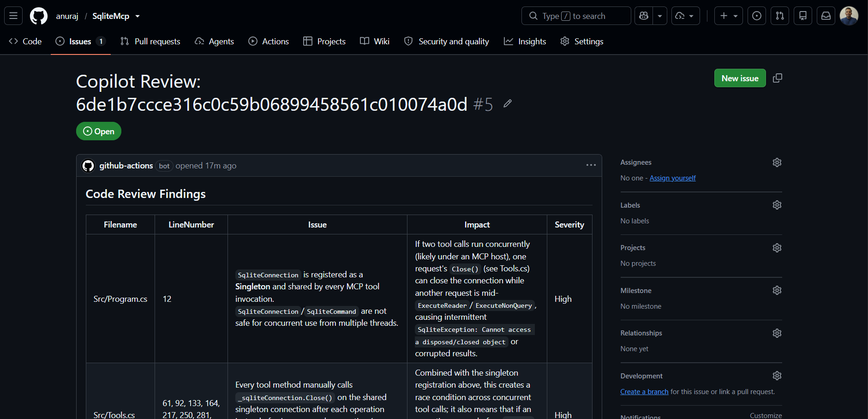Go to GitHub home via Octocat logo
Image resolution: width=868 pixels, height=419 pixels.
click(x=39, y=16)
